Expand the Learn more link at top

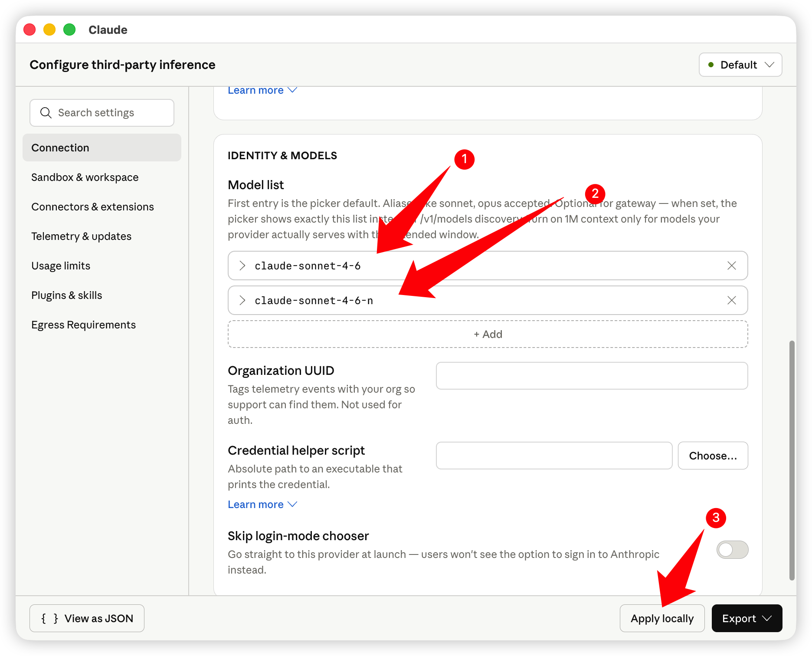[262, 90]
